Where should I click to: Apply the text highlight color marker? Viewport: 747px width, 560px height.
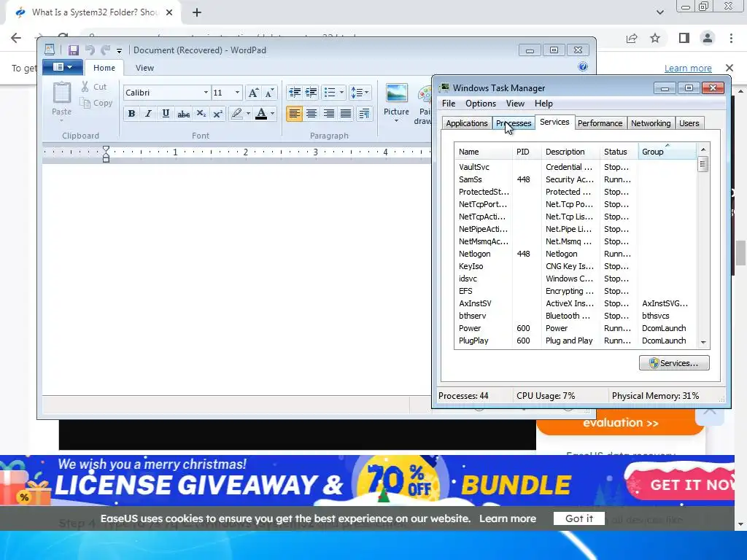coord(236,113)
